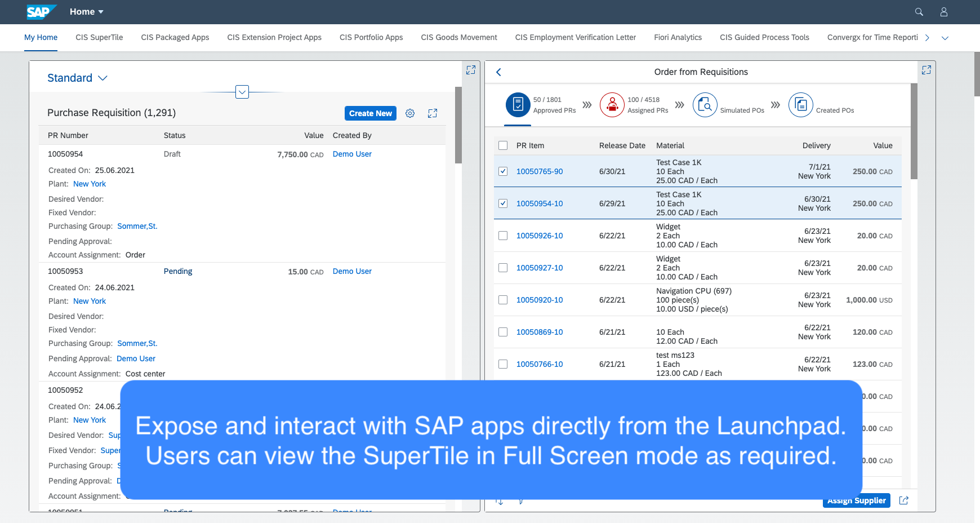Click New York plant for PR 10050954
The width and height of the screenshot is (980, 523).
point(90,184)
